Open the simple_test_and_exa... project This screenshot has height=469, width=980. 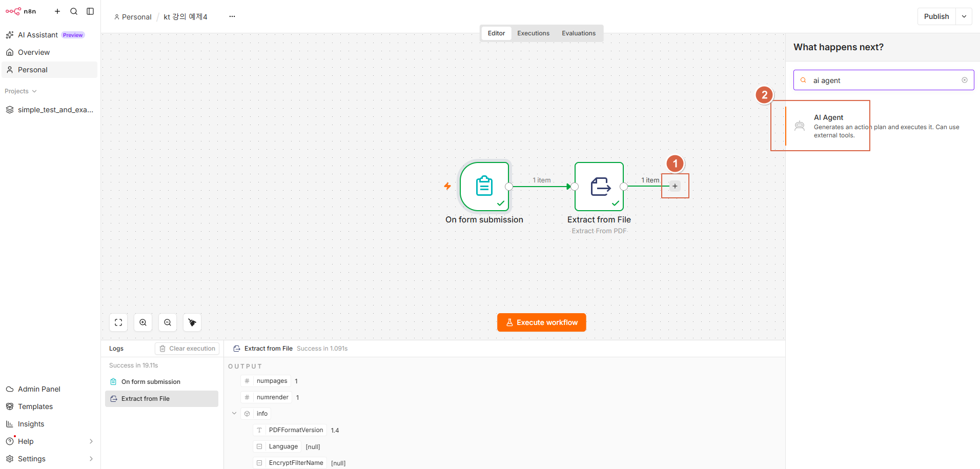tap(49, 110)
